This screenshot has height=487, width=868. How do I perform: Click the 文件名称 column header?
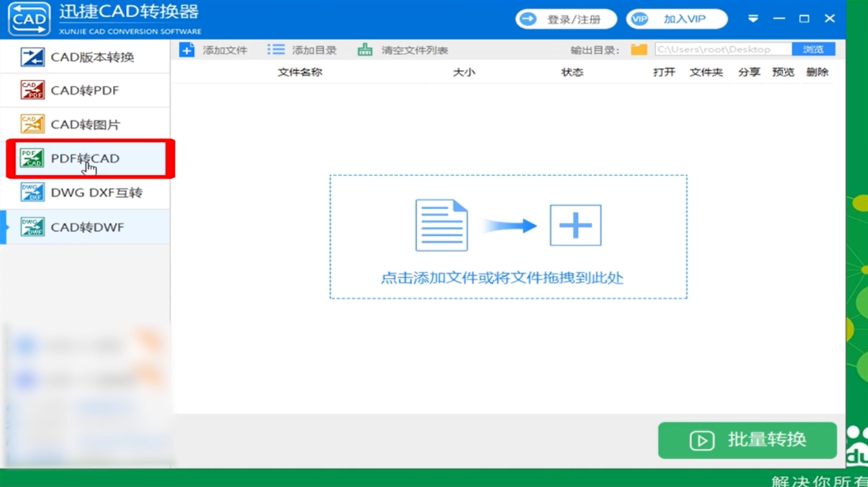point(300,72)
